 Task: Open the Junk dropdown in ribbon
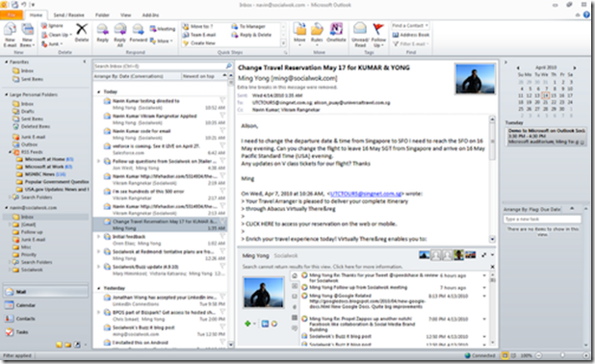52,44
